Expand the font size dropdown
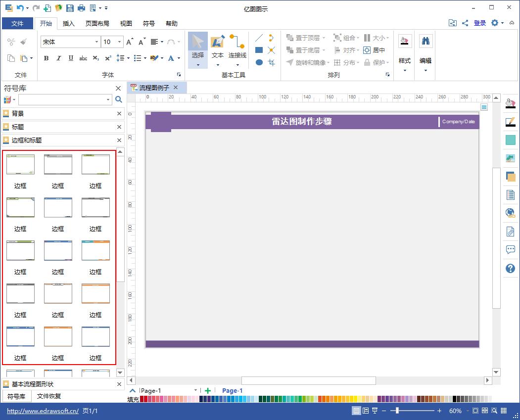Viewport: 520px width, 420px height. point(120,42)
